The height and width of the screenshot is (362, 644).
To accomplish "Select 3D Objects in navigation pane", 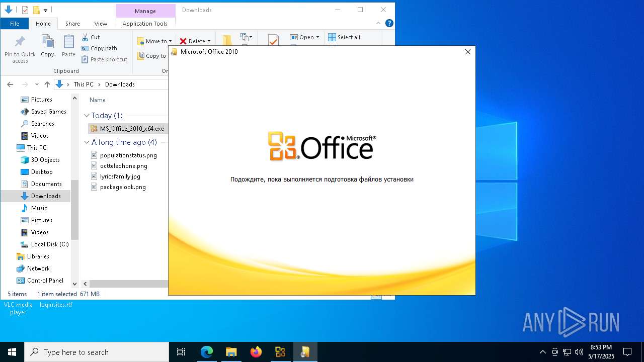I will [x=40, y=160].
